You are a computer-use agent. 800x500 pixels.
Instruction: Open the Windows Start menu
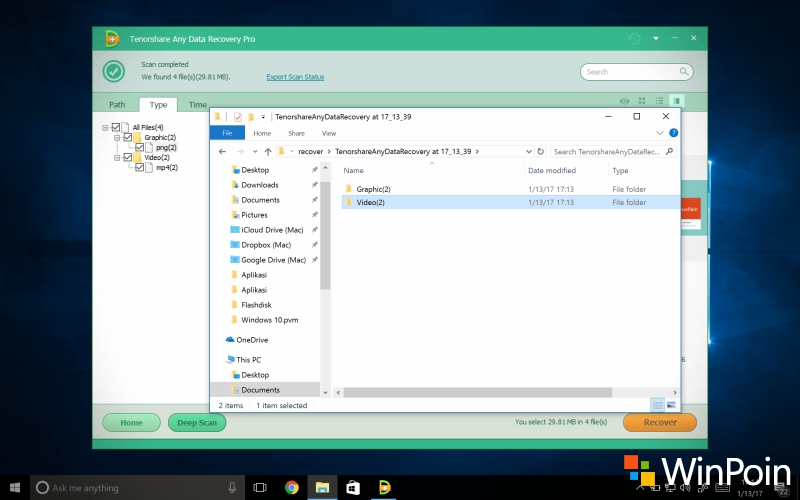[x=15, y=488]
